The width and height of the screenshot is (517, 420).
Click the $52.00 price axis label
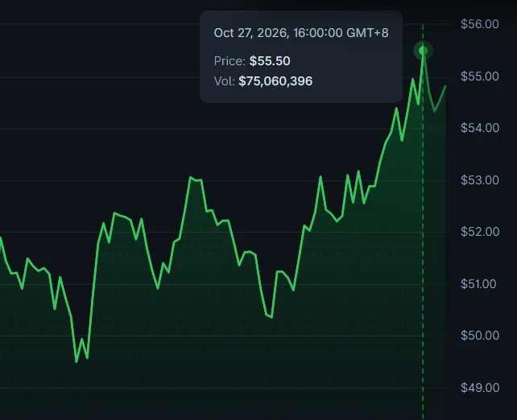tap(480, 232)
